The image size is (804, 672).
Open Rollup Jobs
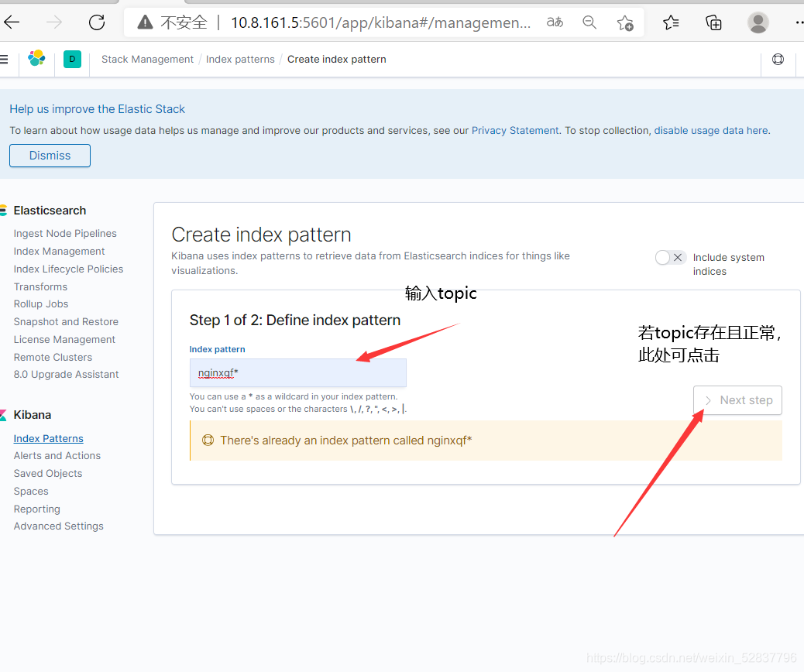pos(41,304)
